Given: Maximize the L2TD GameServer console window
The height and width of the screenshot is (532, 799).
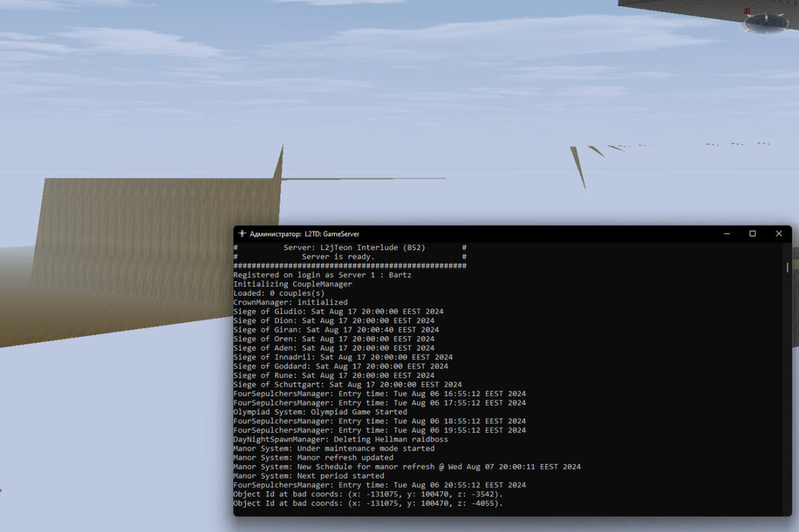Looking at the screenshot, I should pyautogui.click(x=752, y=234).
